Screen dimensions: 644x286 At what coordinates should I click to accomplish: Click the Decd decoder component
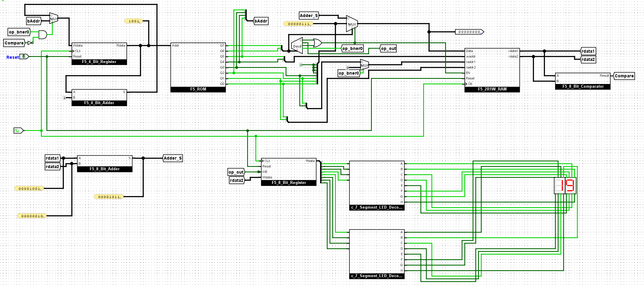297,46
